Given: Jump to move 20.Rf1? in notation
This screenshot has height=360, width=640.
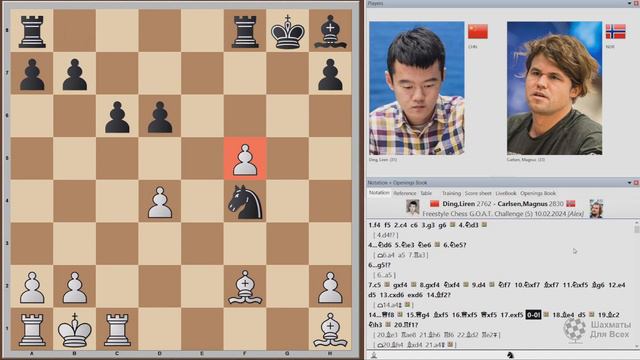Looking at the screenshot, I should click(x=406, y=325).
